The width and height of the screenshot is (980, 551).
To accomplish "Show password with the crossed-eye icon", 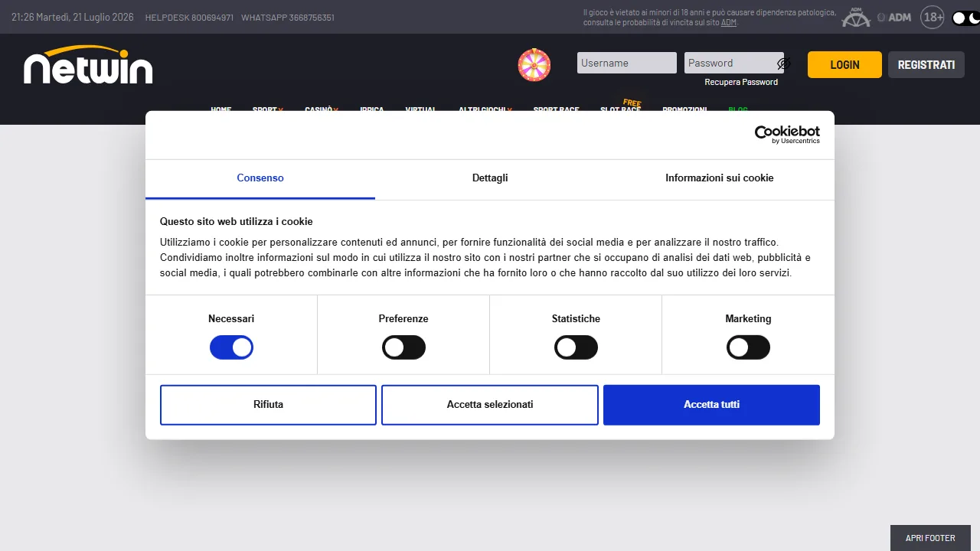I will coord(783,64).
